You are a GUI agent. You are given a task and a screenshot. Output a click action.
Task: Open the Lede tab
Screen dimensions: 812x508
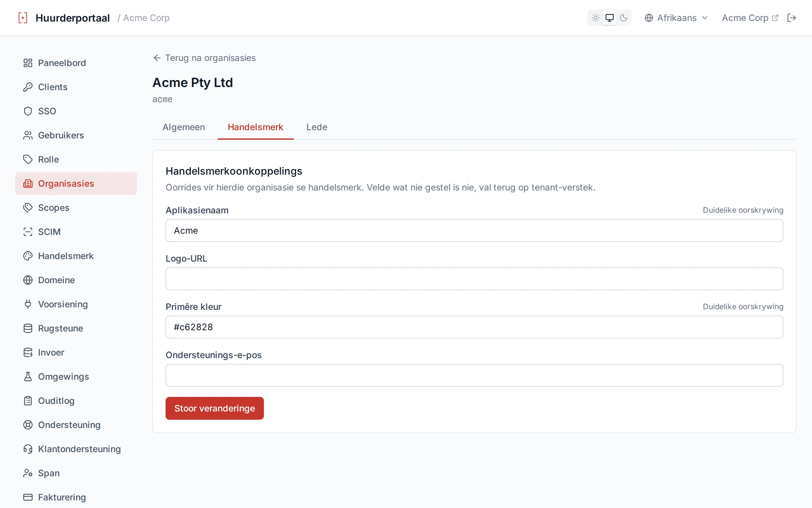pyautogui.click(x=317, y=127)
